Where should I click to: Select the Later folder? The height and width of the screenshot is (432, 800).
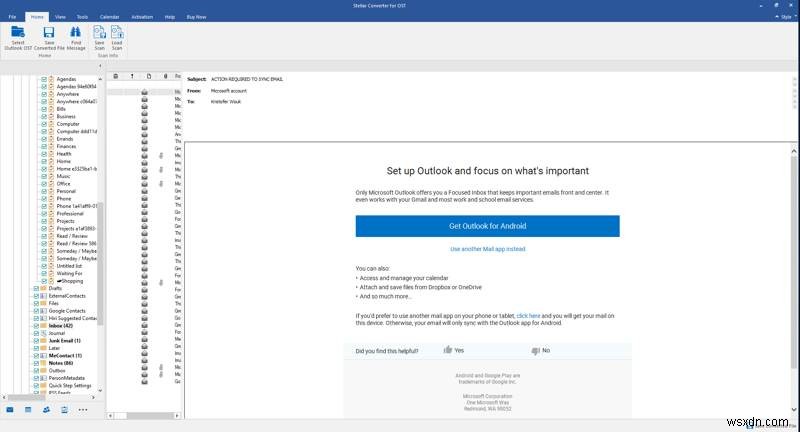click(54, 348)
